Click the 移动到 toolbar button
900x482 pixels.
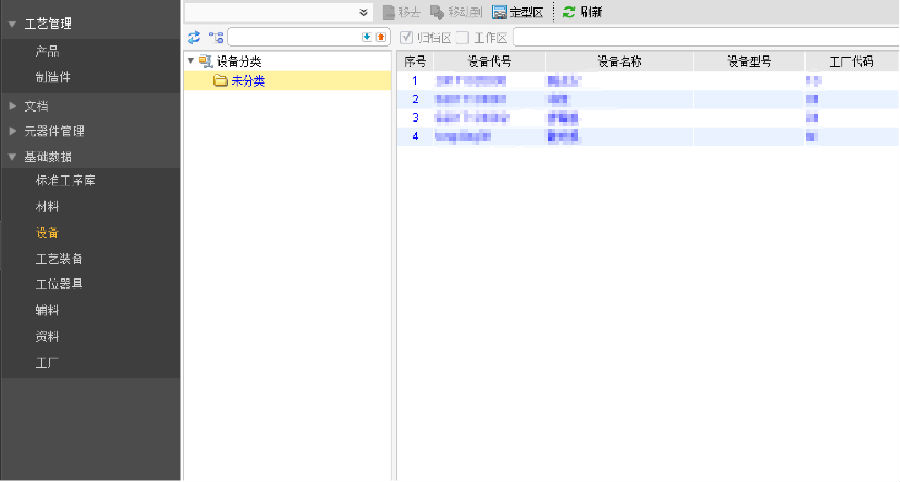click(x=456, y=12)
